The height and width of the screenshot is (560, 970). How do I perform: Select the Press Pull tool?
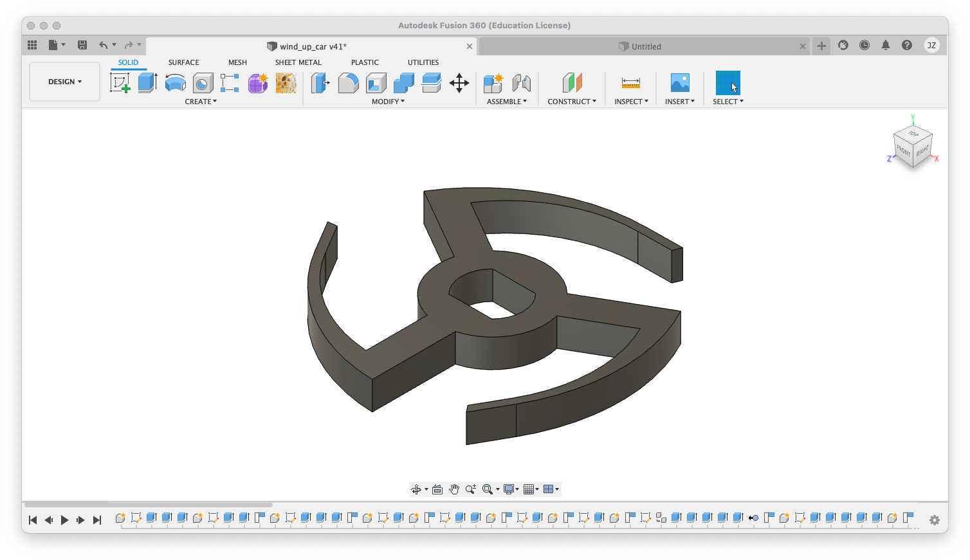coord(320,83)
